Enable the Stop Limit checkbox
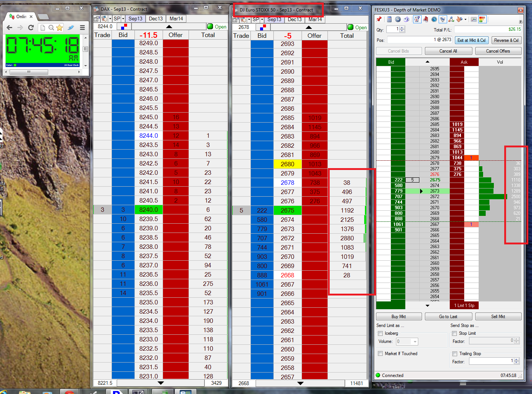This screenshot has height=394, width=532. tap(454, 333)
